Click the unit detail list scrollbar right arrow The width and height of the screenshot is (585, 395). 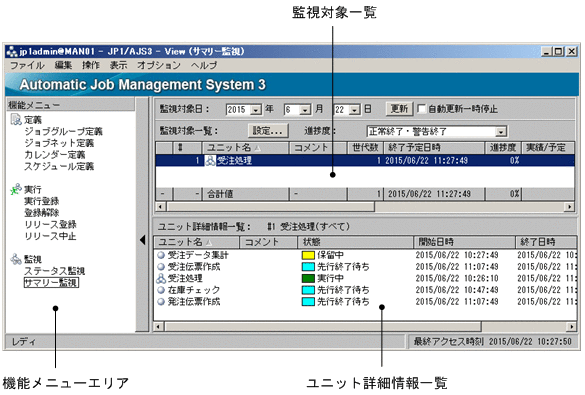point(572,327)
